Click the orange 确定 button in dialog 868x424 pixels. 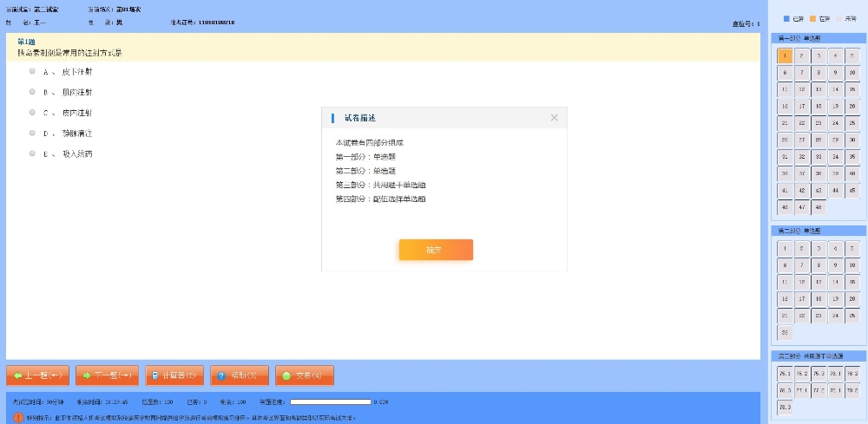pos(436,250)
